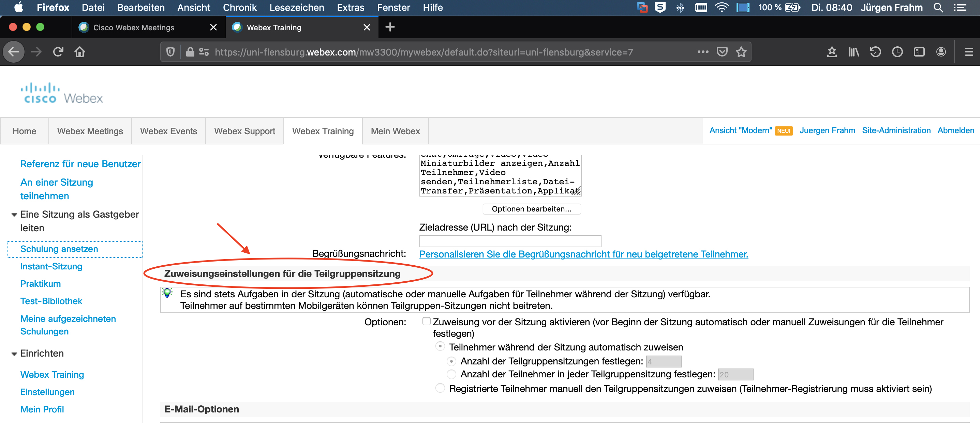Screen dimensions: 980x423
Task: Bookmark this page with star icon
Action: (741, 52)
